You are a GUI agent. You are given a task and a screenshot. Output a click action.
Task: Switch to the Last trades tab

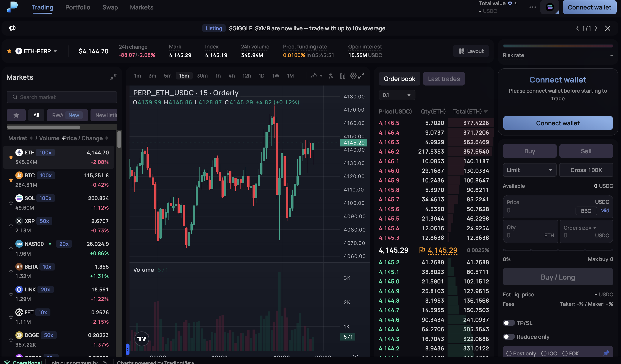(444, 79)
